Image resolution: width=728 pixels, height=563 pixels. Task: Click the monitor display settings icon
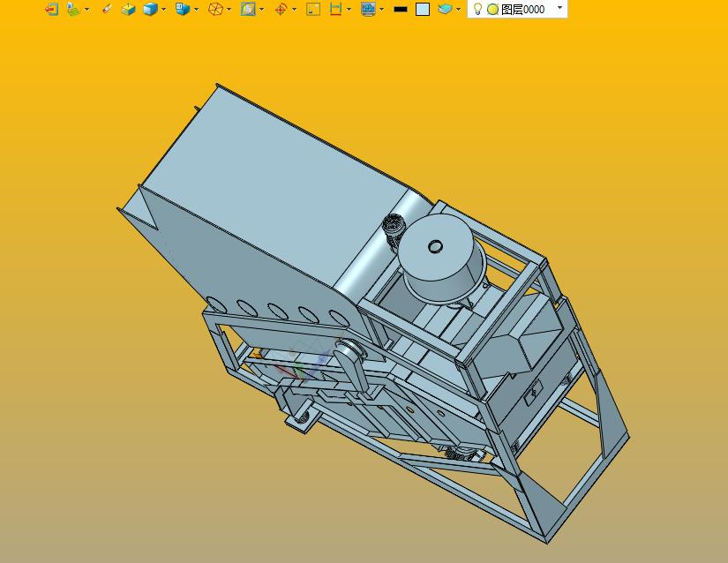(x=368, y=10)
